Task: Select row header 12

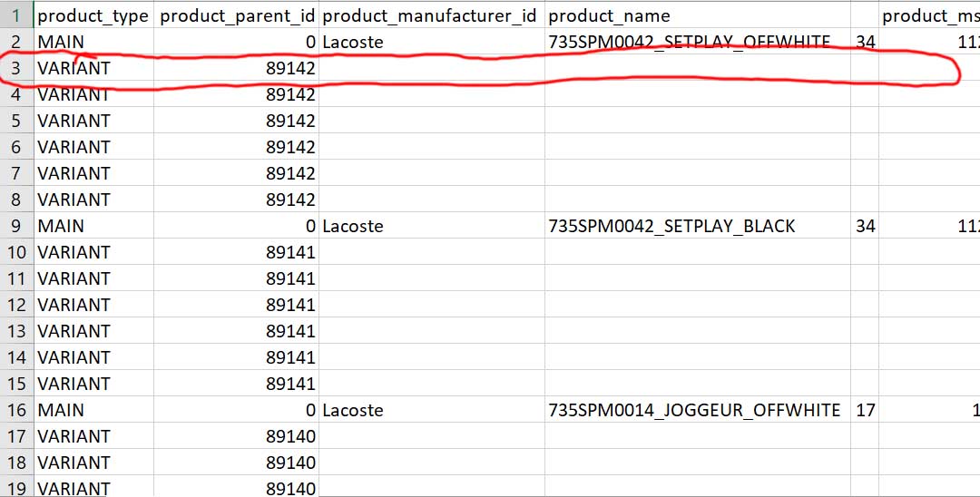Action: pos(16,305)
